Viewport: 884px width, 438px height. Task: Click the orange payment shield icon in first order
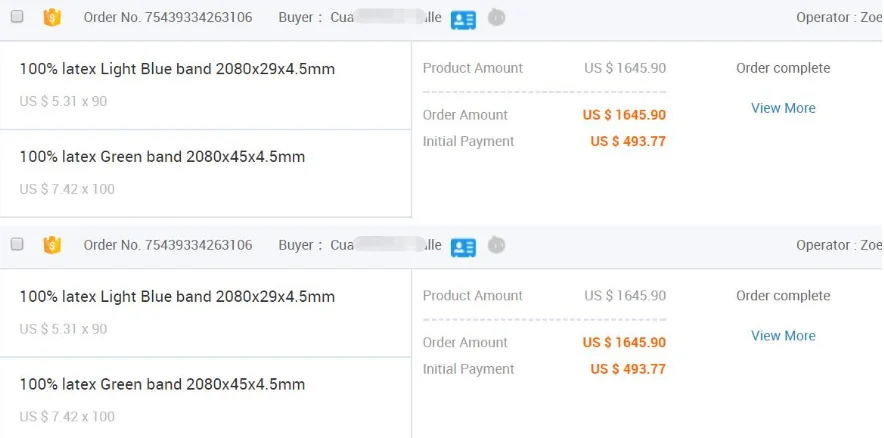(x=52, y=17)
